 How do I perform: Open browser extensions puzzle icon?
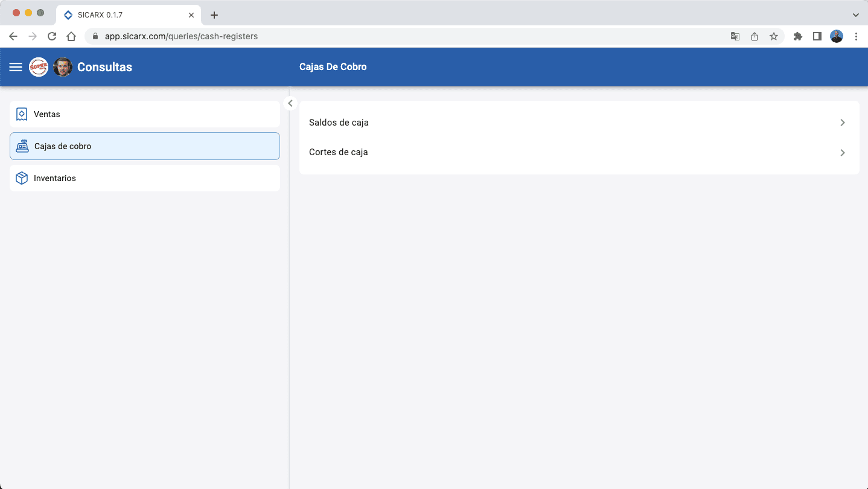[x=797, y=36]
